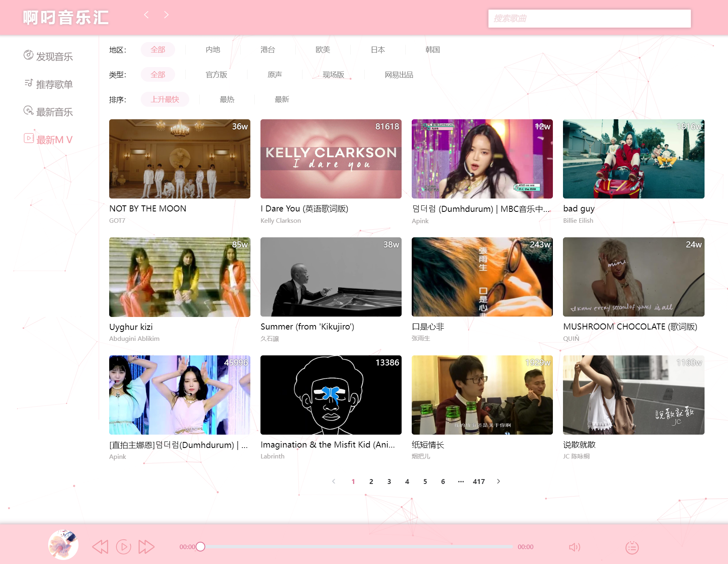
Task: Click the album cover in player bar
Action: pos(63,545)
